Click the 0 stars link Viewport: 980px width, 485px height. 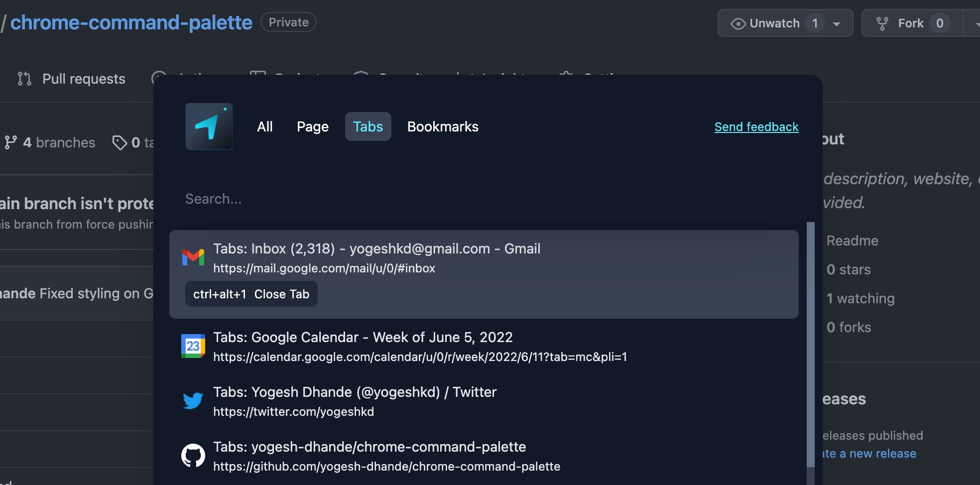(x=849, y=269)
